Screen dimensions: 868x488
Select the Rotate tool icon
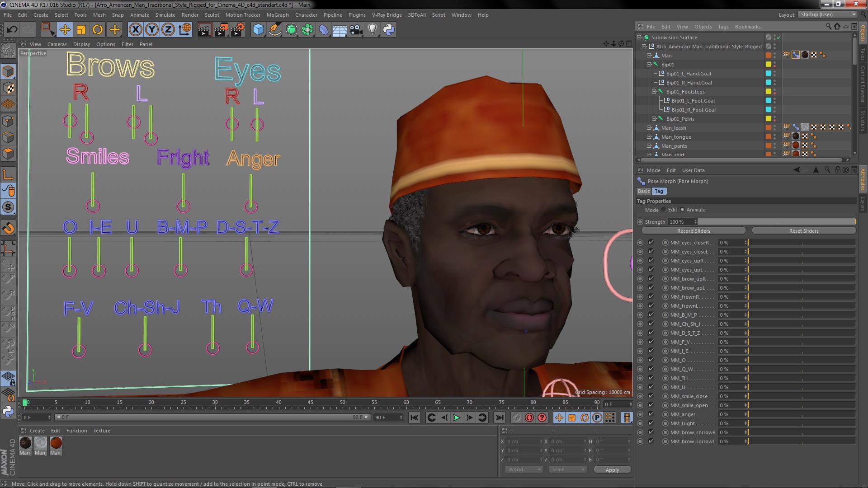coord(98,30)
